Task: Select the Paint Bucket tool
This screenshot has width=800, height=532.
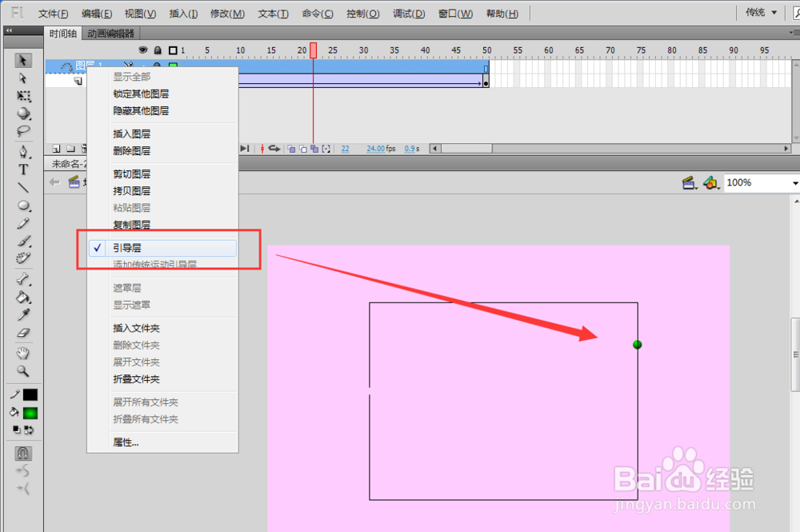Action: (x=23, y=297)
